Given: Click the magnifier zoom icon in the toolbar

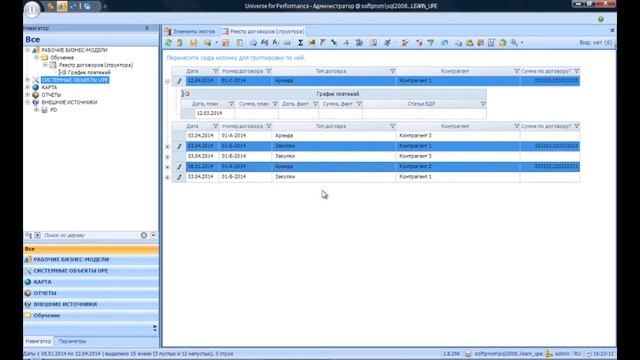Looking at the screenshot, I should 514,43.
